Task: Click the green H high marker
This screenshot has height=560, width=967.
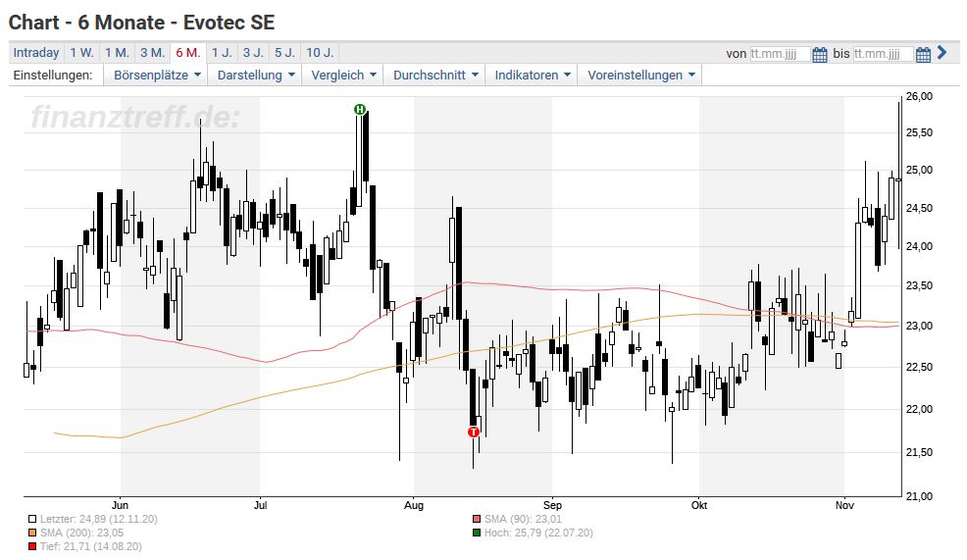Action: click(360, 109)
